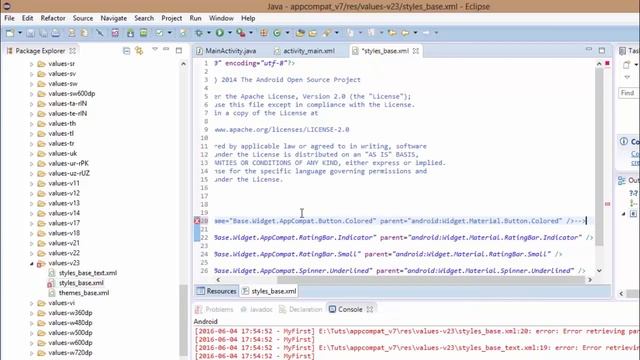Click the Open Task folder icon
The height and width of the screenshot is (360, 640).
pyautogui.click(x=313, y=33)
